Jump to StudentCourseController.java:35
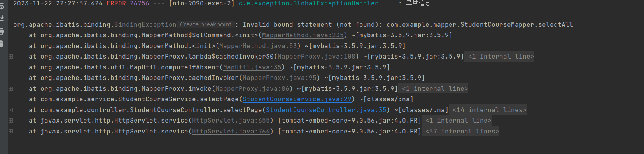The image size is (644, 154). tap(326, 110)
